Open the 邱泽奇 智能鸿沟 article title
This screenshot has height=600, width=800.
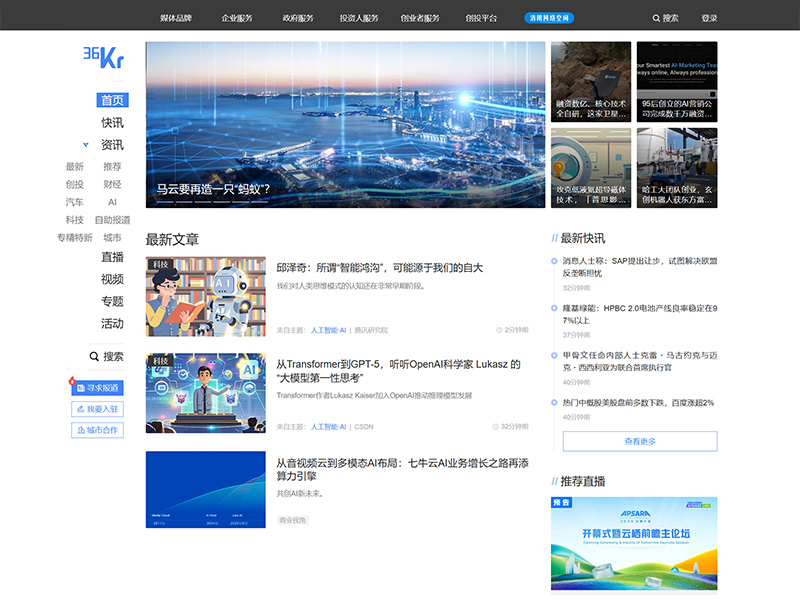[x=379, y=268]
